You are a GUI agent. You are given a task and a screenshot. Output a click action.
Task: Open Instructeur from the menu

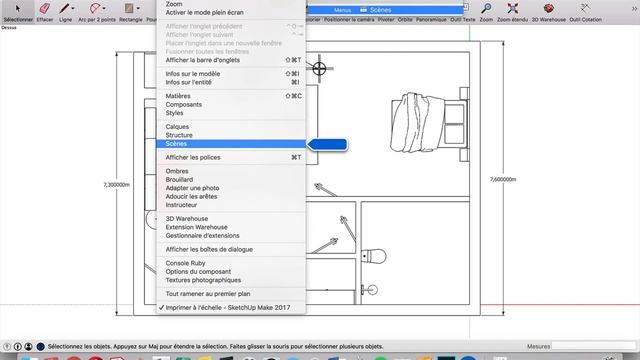click(x=231, y=205)
